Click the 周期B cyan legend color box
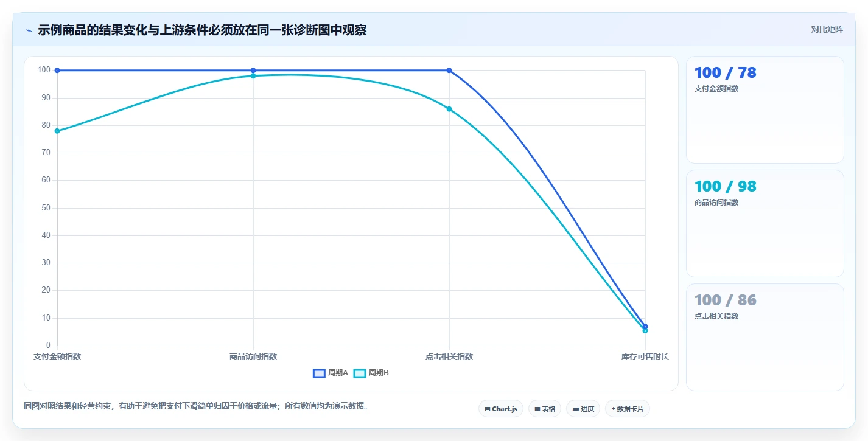 click(360, 373)
